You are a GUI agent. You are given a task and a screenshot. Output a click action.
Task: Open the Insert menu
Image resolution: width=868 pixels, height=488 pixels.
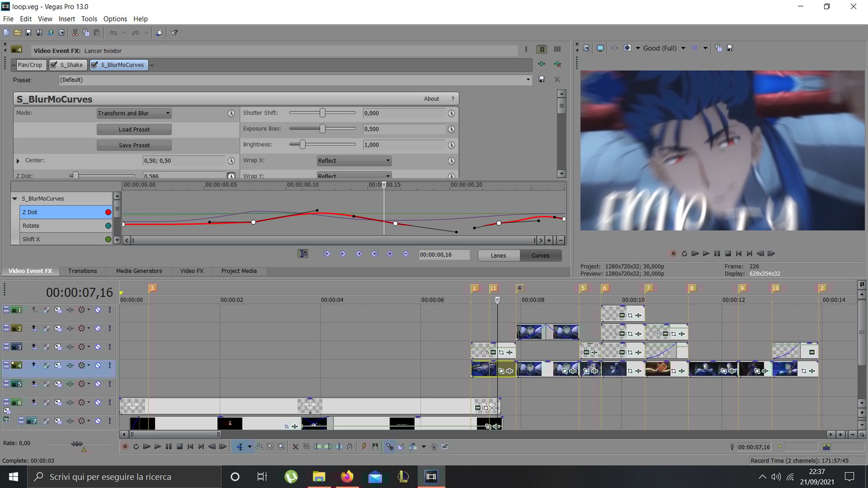pyautogui.click(x=67, y=19)
